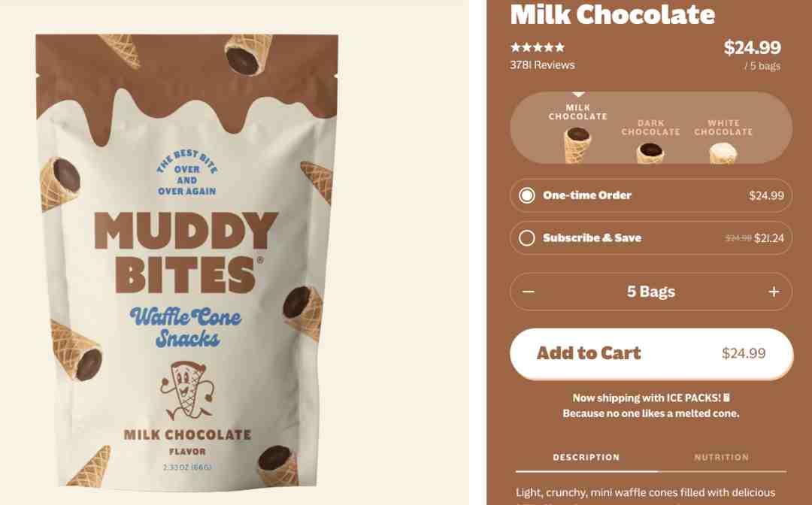This screenshot has width=812, height=505.
Task: Click the Dark Chocolate label text
Action: click(x=650, y=128)
